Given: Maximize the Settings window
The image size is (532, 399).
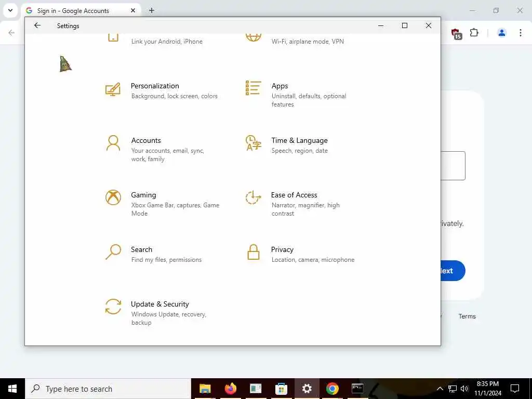Looking at the screenshot, I should pos(404,25).
